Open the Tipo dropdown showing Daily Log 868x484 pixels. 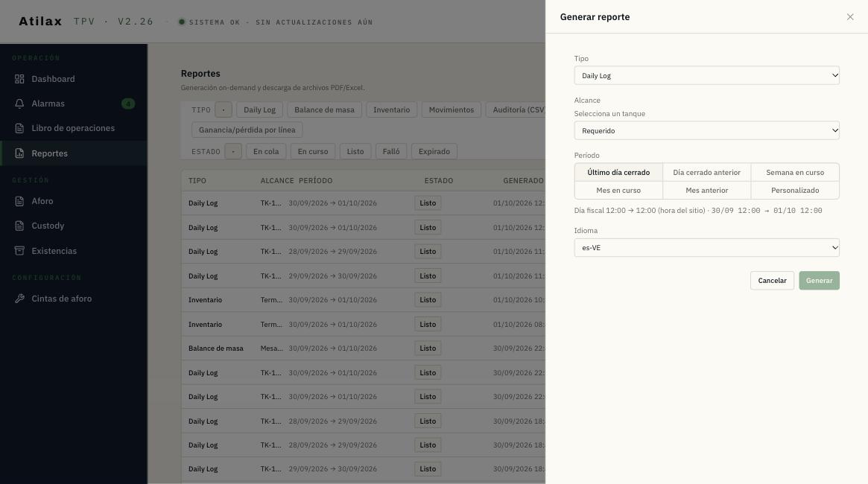706,76
